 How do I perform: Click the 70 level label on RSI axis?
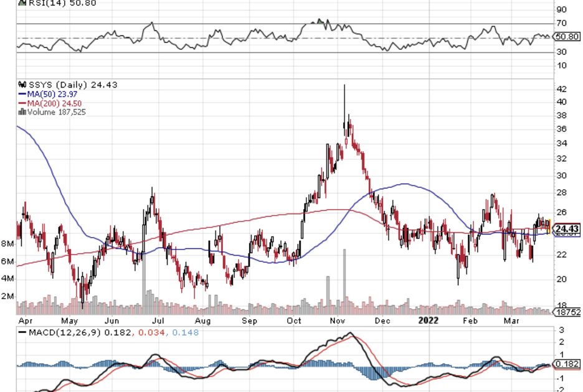[561, 24]
